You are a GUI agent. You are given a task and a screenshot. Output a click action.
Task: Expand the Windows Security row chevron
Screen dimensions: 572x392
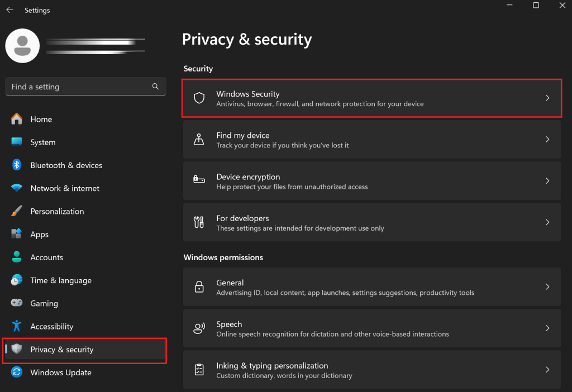tap(547, 97)
